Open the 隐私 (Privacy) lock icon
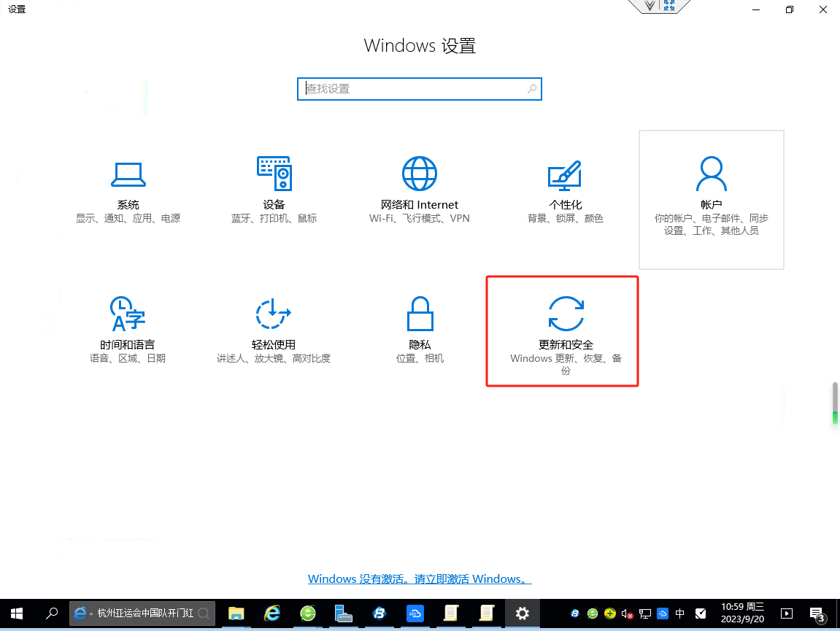 [420, 314]
